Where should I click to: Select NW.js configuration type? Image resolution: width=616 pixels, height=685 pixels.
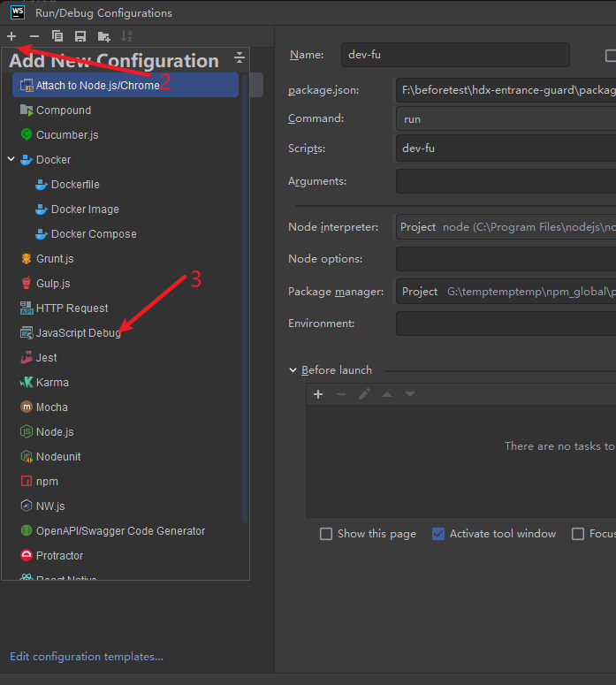(x=125, y=506)
